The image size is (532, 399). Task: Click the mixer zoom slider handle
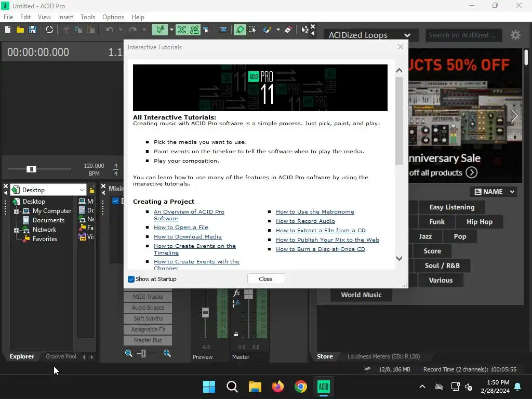pos(143,353)
